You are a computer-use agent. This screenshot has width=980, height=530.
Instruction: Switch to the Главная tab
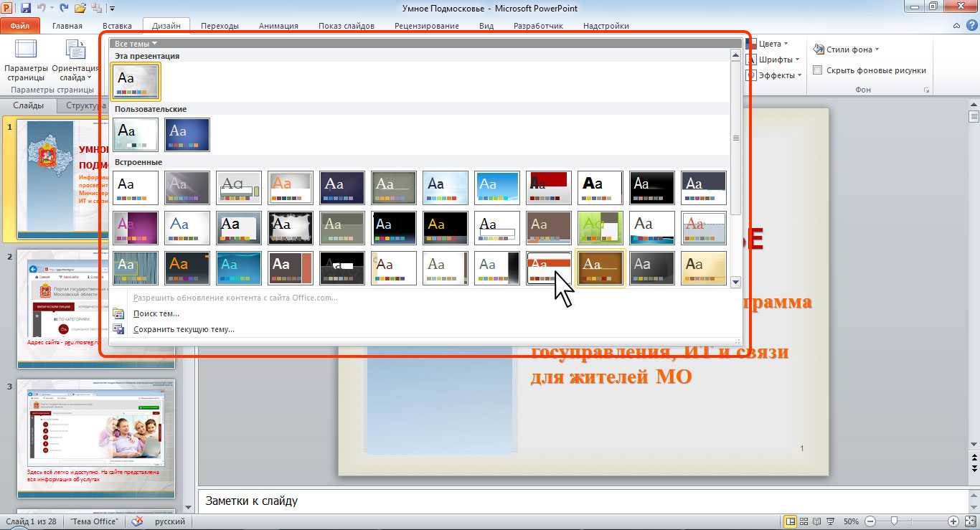67,26
